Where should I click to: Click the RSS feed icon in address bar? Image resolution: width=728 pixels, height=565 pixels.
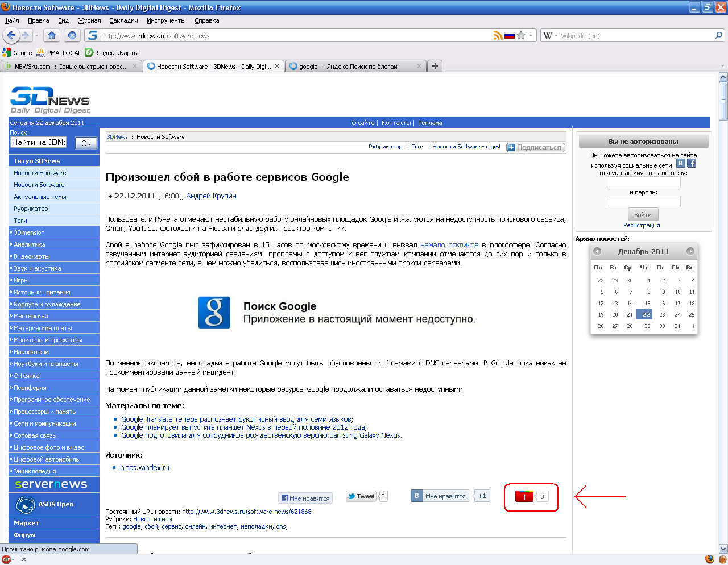(x=498, y=35)
